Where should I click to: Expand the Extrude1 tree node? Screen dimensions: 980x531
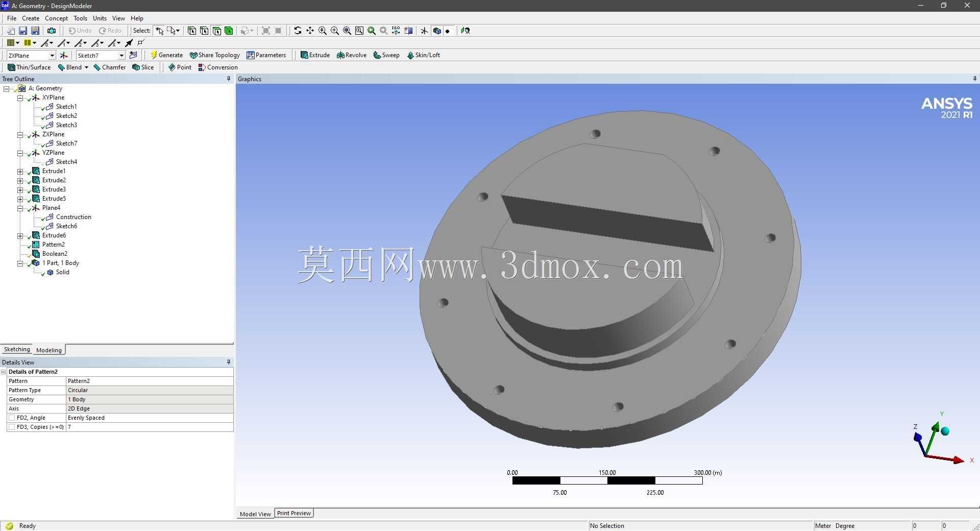(x=20, y=171)
